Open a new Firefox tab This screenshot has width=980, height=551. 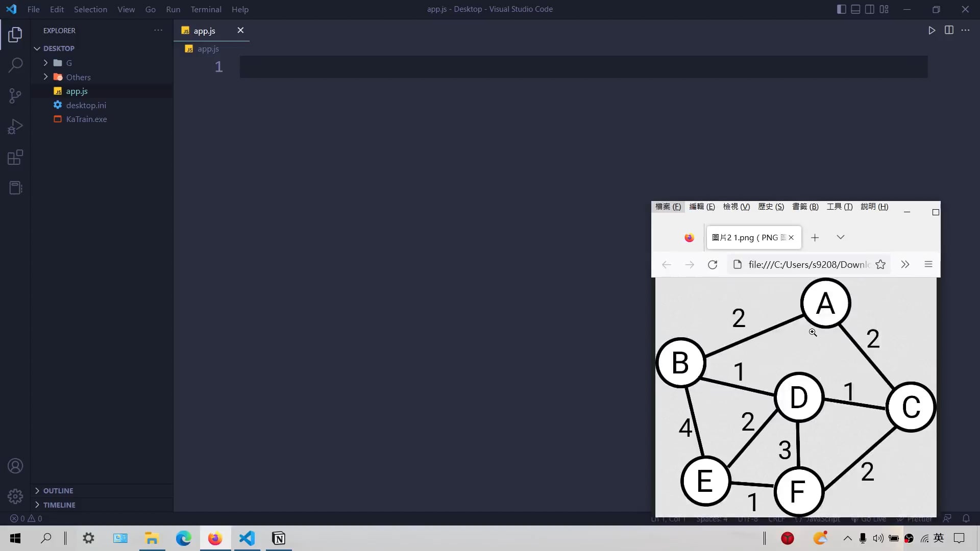815,237
